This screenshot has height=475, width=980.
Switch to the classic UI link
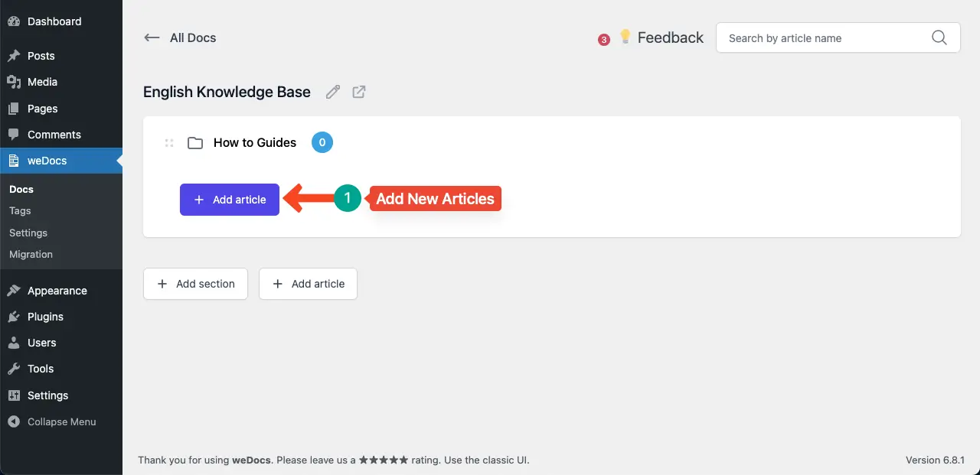click(x=498, y=460)
